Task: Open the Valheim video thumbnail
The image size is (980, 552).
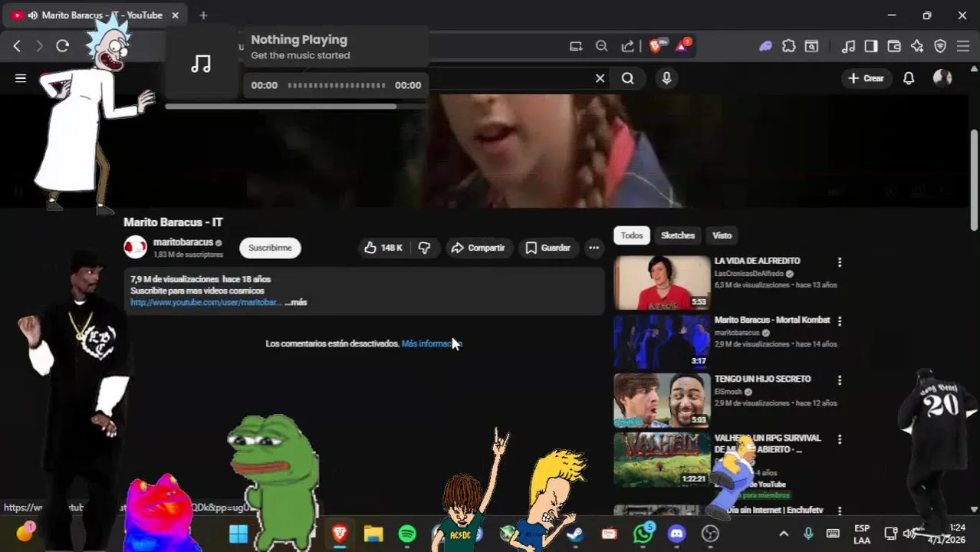Action: pyautogui.click(x=662, y=460)
